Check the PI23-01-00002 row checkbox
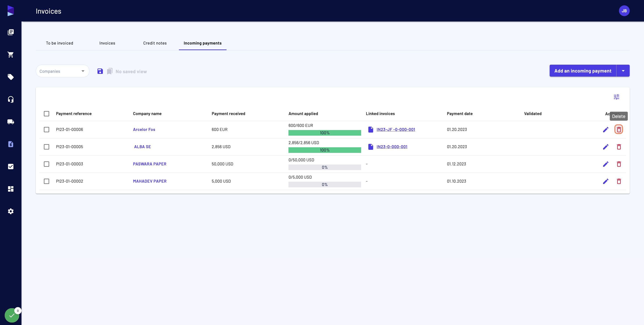 [x=47, y=181]
